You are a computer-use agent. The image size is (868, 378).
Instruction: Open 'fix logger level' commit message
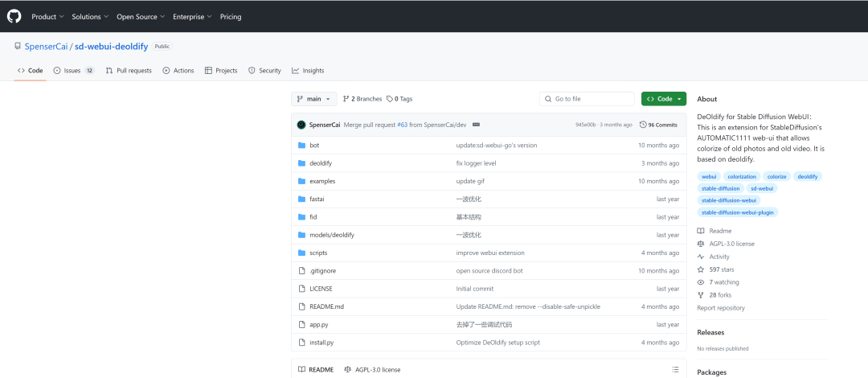pos(476,163)
